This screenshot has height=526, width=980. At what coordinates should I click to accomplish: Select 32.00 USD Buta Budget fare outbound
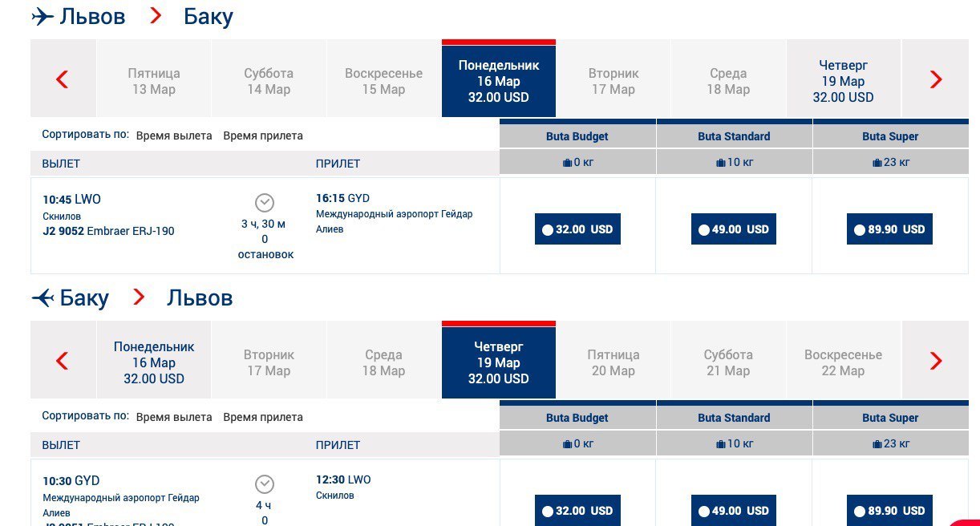pyautogui.click(x=577, y=229)
